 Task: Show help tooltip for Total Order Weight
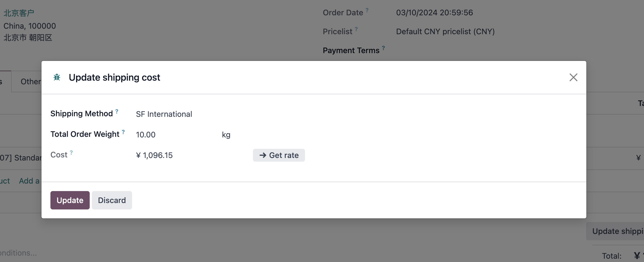[x=123, y=132]
